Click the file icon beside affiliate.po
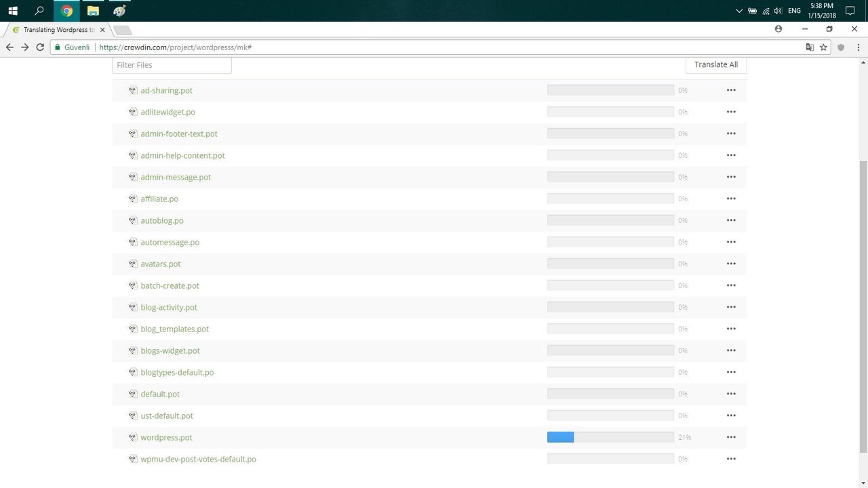 [133, 199]
